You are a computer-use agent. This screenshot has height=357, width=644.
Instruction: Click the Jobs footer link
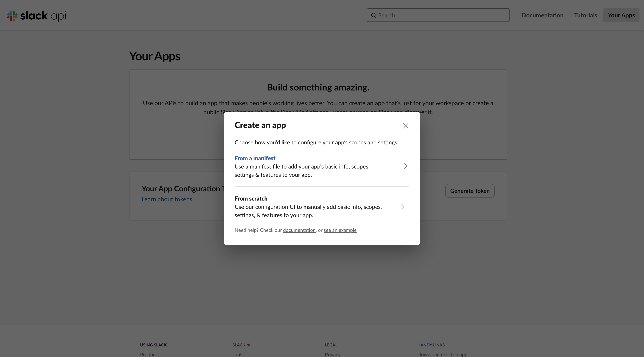click(x=237, y=354)
